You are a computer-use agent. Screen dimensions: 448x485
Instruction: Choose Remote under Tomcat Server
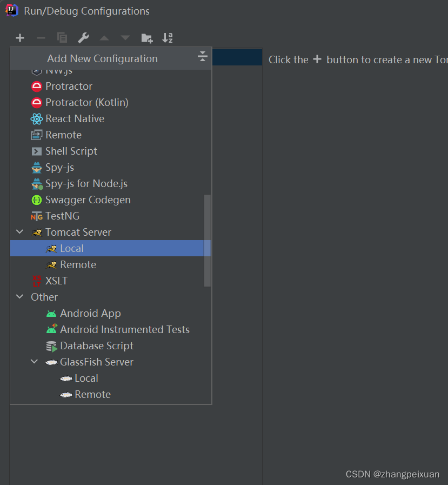tap(110, 265)
